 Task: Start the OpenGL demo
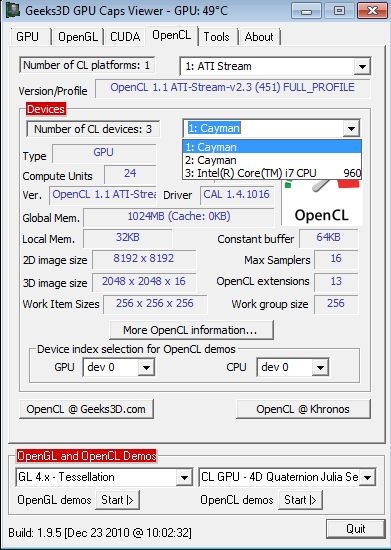pos(117,500)
